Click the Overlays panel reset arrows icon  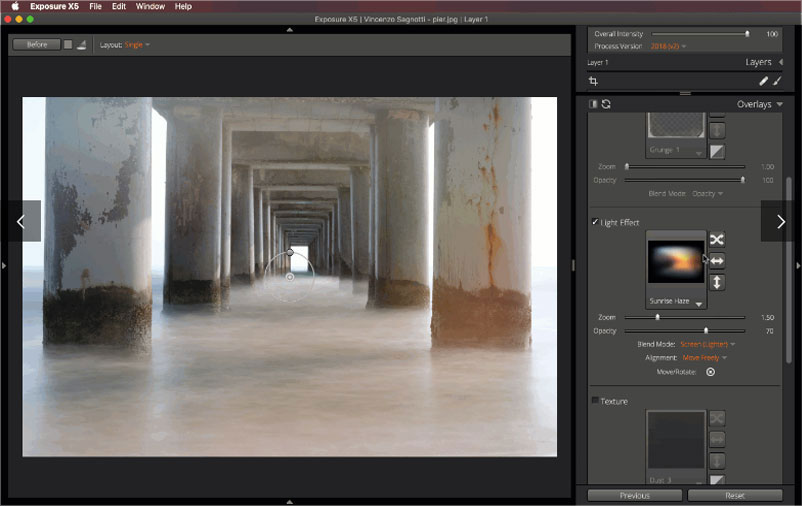(606, 104)
